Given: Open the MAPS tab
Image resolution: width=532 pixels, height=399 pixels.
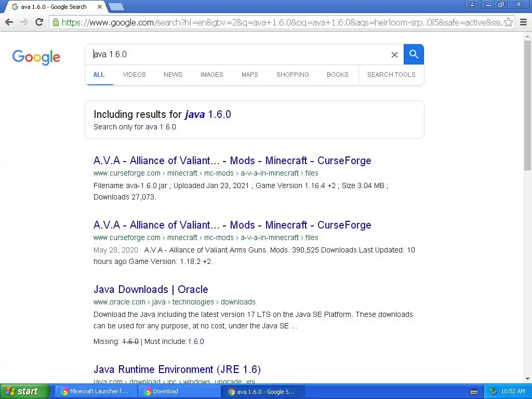Looking at the screenshot, I should point(250,75).
